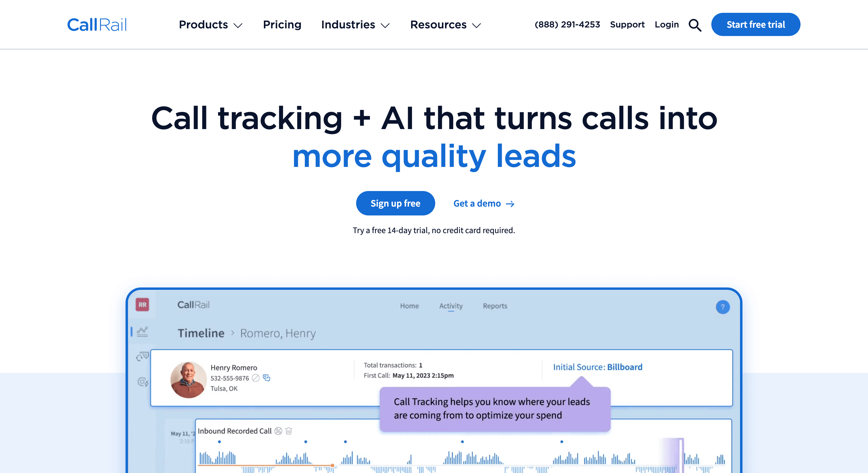This screenshot has height=473, width=868.
Task: Click the trash icon beside Inbound Recorded Call
Action: tap(289, 431)
